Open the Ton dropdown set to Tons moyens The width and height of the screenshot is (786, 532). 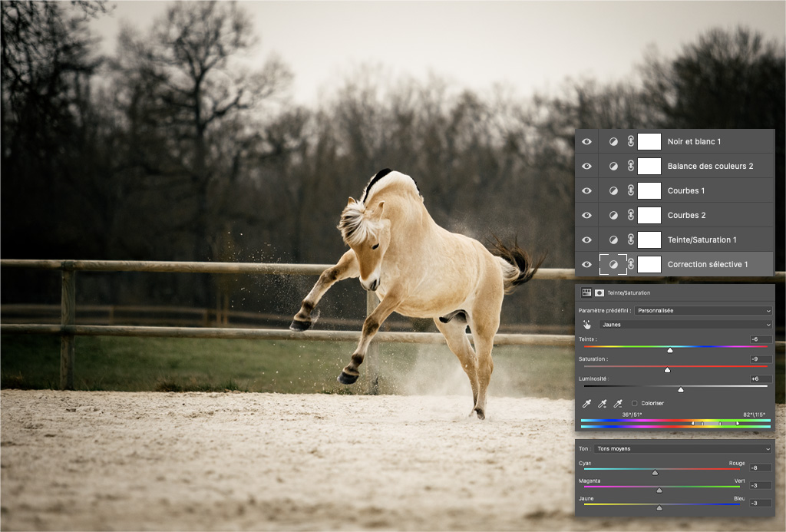pos(682,449)
